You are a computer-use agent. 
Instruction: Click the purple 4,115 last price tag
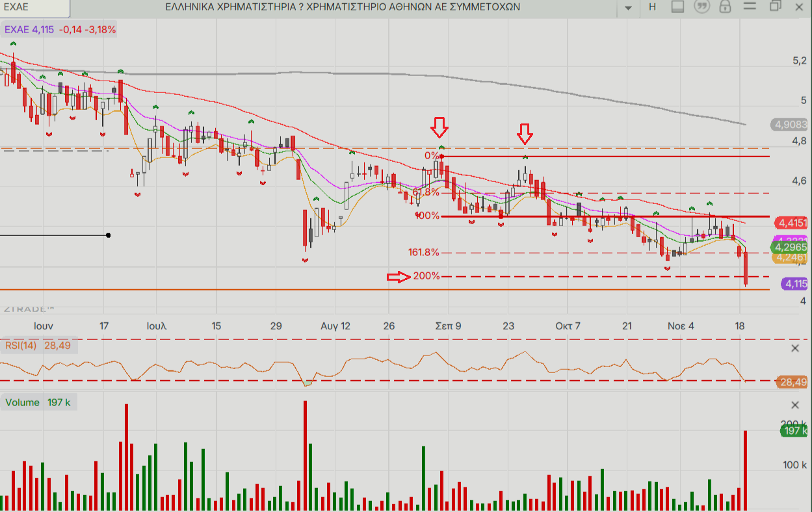pyautogui.click(x=794, y=284)
